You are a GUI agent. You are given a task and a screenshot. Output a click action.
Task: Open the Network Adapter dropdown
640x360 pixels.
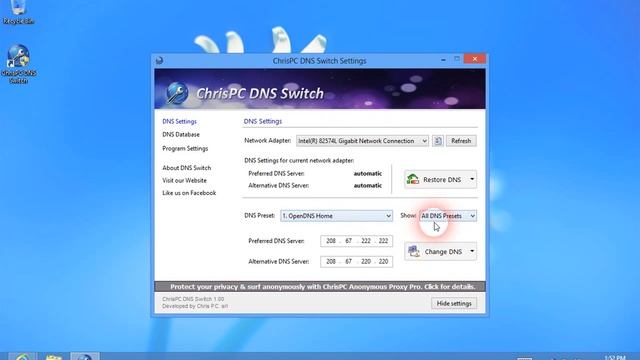point(362,141)
